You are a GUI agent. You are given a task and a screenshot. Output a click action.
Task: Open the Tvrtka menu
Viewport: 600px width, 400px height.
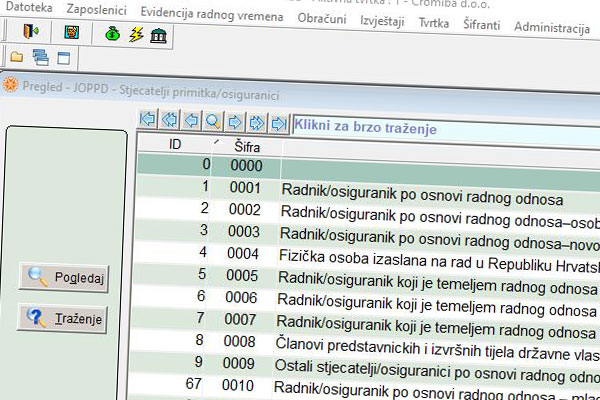click(434, 23)
